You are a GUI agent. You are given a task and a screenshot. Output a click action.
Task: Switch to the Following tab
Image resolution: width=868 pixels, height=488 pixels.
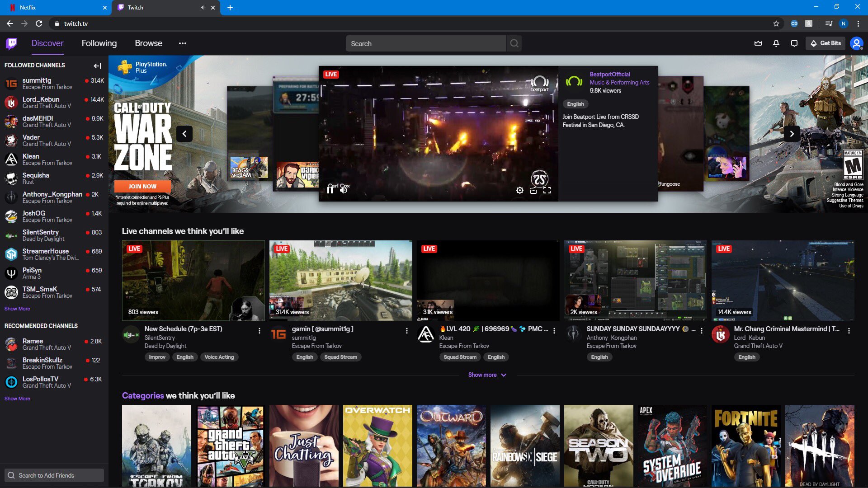tap(99, 43)
